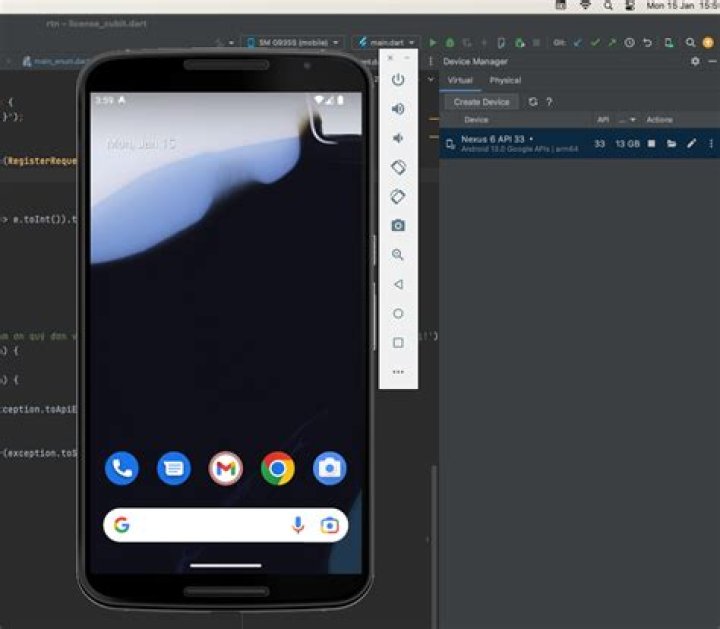Rotate the emulator left

(x=398, y=167)
